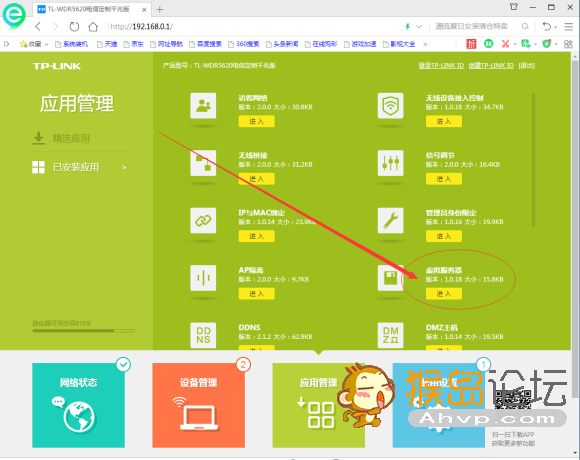Open the IP与MAC绑定 chain-link icon
Viewport: 580px width, 460px height.
[203, 220]
